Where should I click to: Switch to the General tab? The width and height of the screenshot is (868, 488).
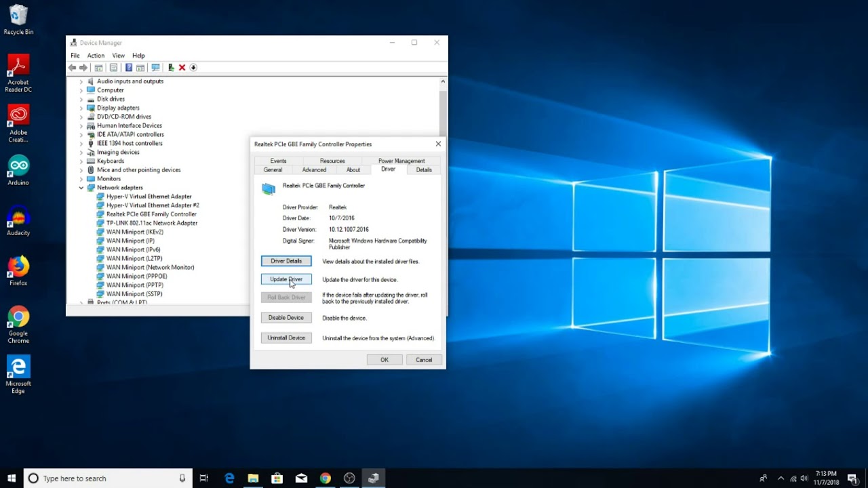pos(273,170)
